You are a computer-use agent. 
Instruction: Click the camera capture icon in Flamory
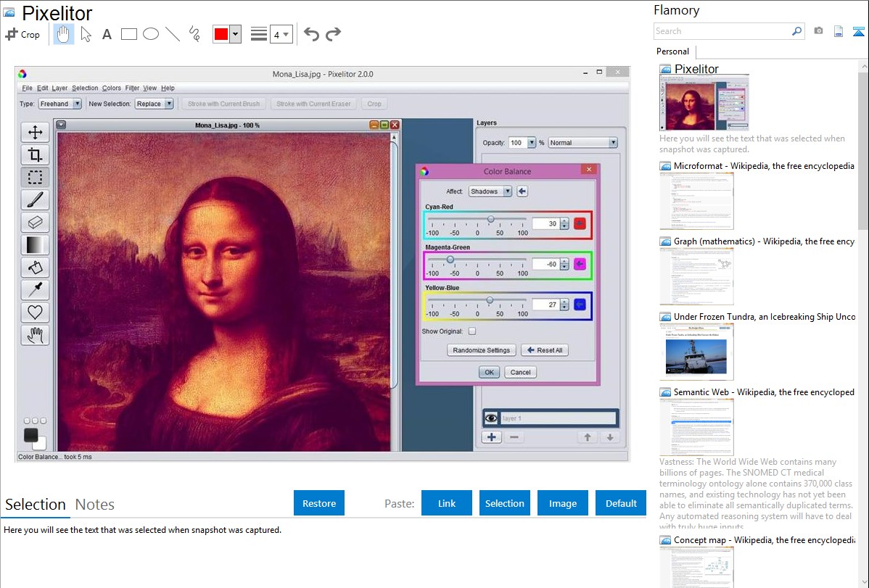(818, 31)
